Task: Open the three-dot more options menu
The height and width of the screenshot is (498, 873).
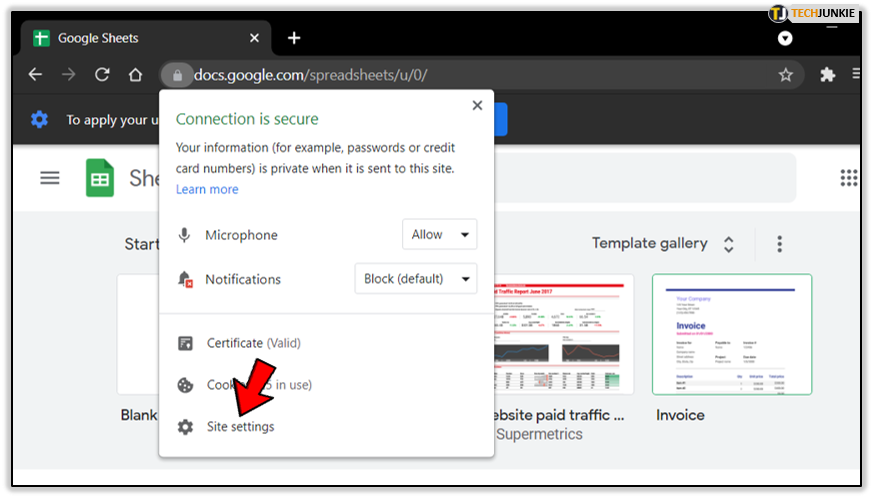Action: 779,243
